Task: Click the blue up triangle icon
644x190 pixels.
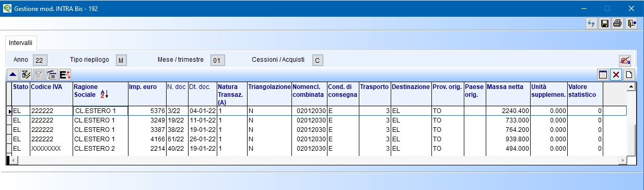Action: point(12,75)
